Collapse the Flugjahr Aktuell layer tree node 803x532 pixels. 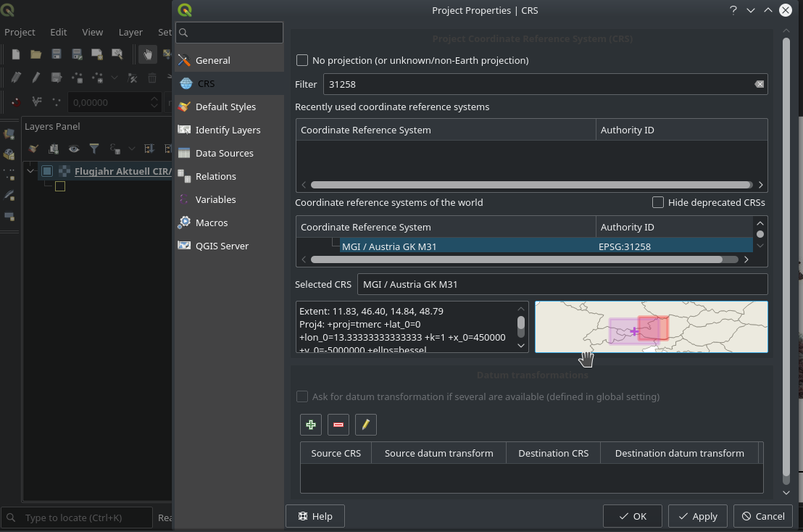click(30, 171)
